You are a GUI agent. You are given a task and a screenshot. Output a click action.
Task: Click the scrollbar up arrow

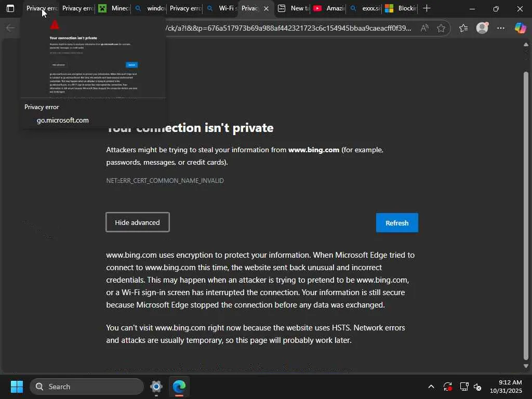[x=526, y=45]
